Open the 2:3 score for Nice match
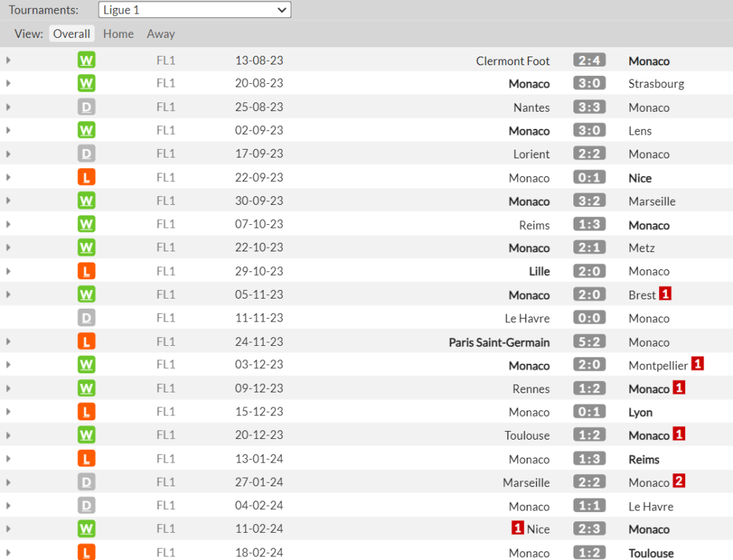The image size is (733, 560). point(590,528)
